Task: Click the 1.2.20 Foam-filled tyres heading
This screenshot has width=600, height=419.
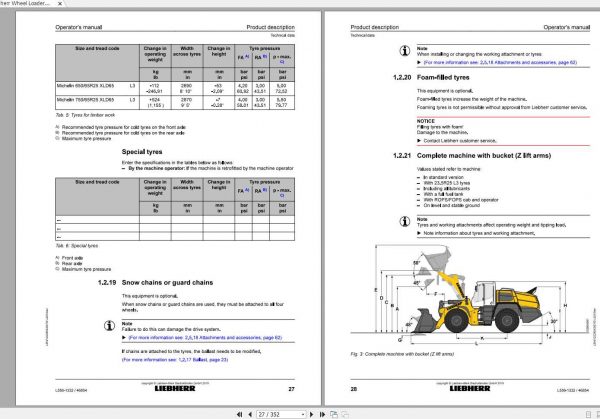Action: coord(431,77)
